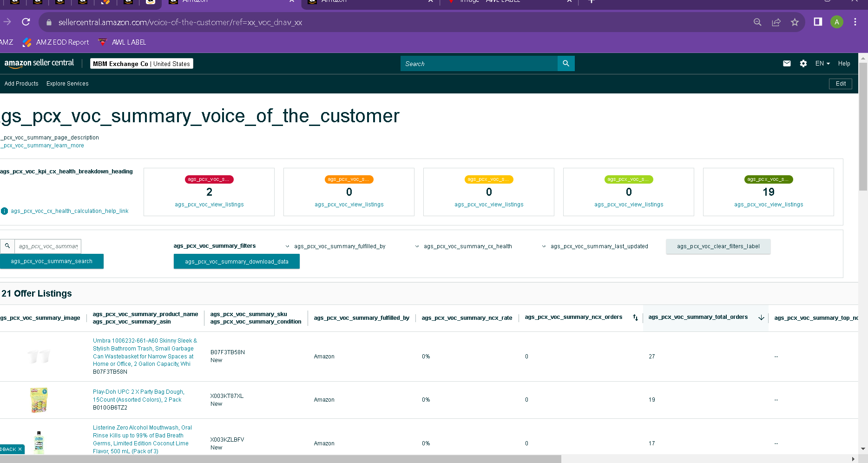View site security lock info

[49, 22]
